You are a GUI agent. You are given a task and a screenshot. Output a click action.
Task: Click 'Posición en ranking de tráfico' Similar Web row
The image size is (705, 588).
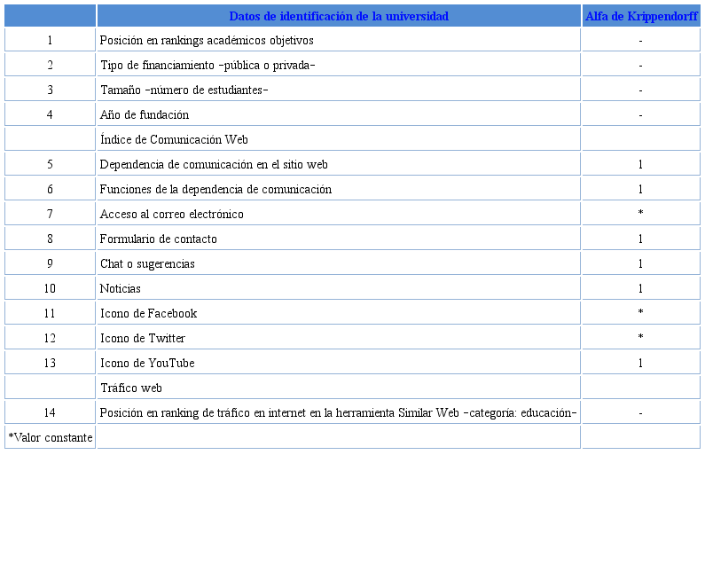(x=338, y=413)
